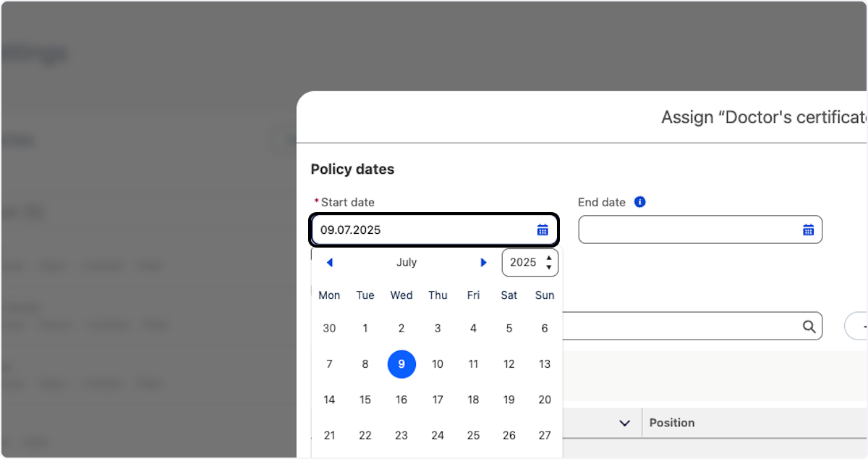
Task: Click the search magnifier icon
Action: (809, 327)
